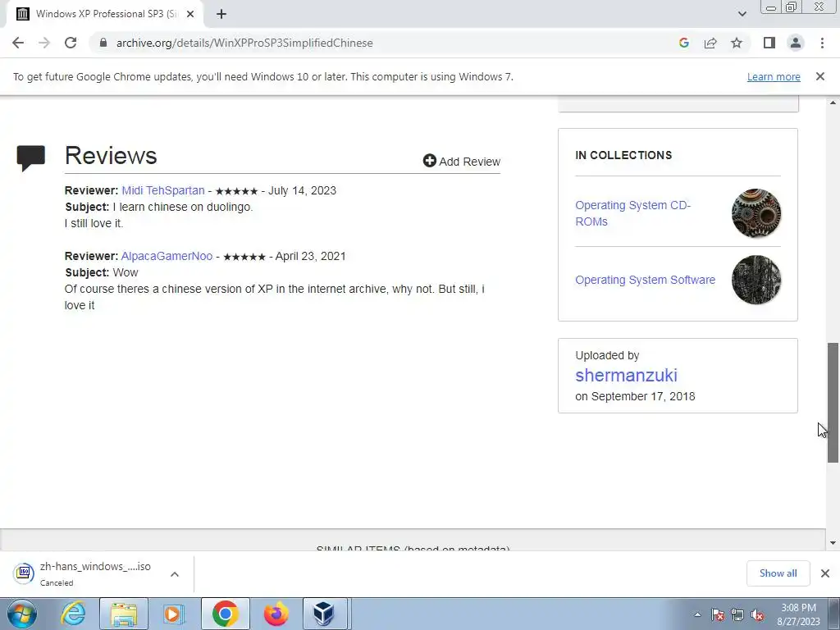Launch Firefox from taskbar
Screen dimensions: 840x630
pos(276,614)
